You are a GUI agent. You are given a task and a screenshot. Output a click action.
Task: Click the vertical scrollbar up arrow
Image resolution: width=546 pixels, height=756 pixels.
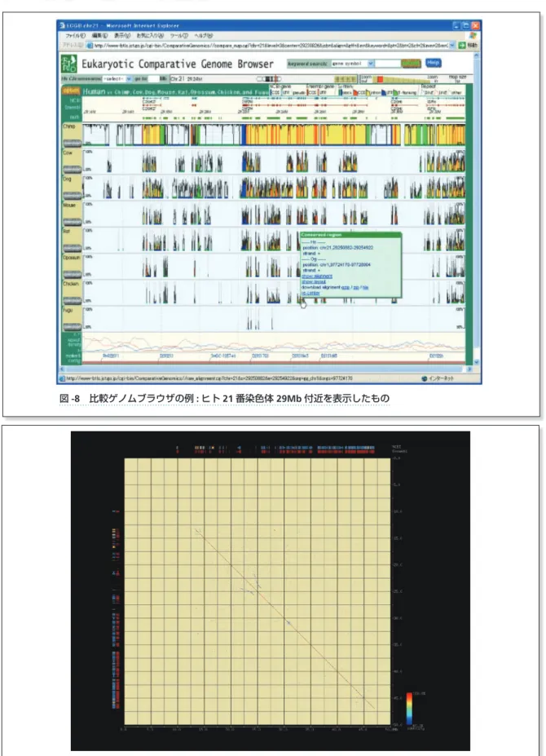tap(477, 56)
